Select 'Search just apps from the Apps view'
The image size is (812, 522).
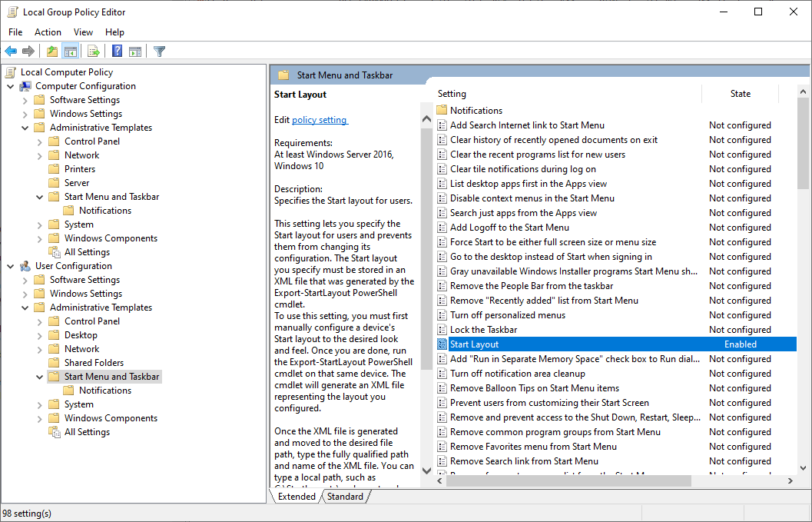tap(524, 213)
